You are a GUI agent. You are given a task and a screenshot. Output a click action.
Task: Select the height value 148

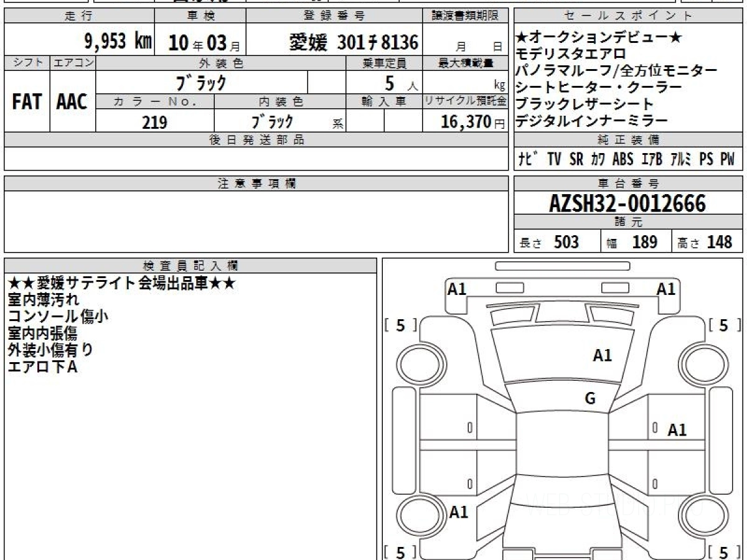click(x=719, y=242)
